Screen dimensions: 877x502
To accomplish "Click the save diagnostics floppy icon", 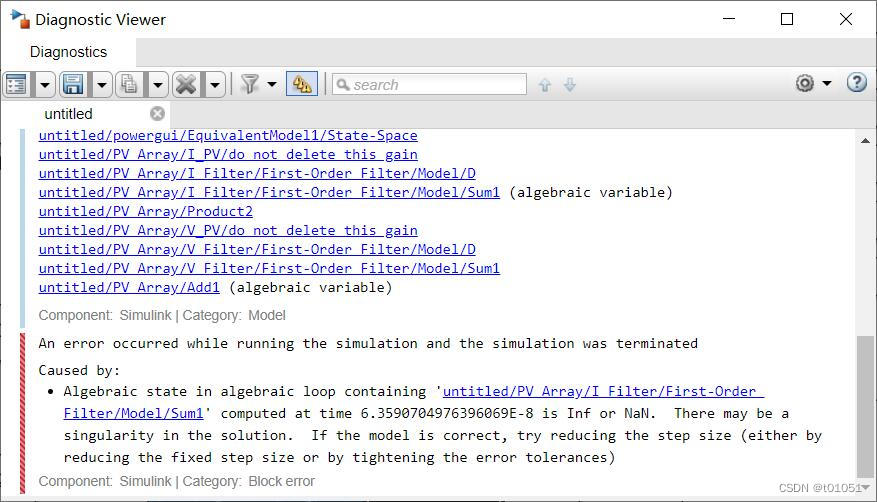I will click(73, 84).
